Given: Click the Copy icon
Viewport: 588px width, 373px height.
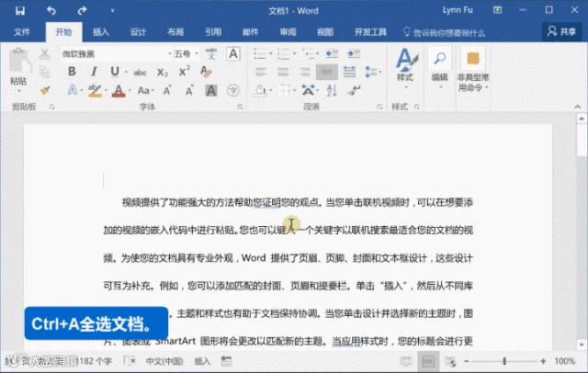Looking at the screenshot, I should [x=44, y=72].
